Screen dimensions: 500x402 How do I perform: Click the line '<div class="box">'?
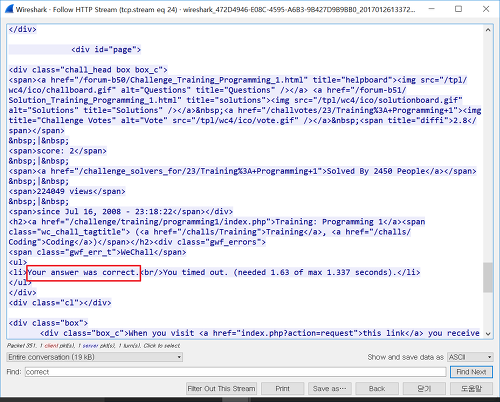click(x=48, y=323)
